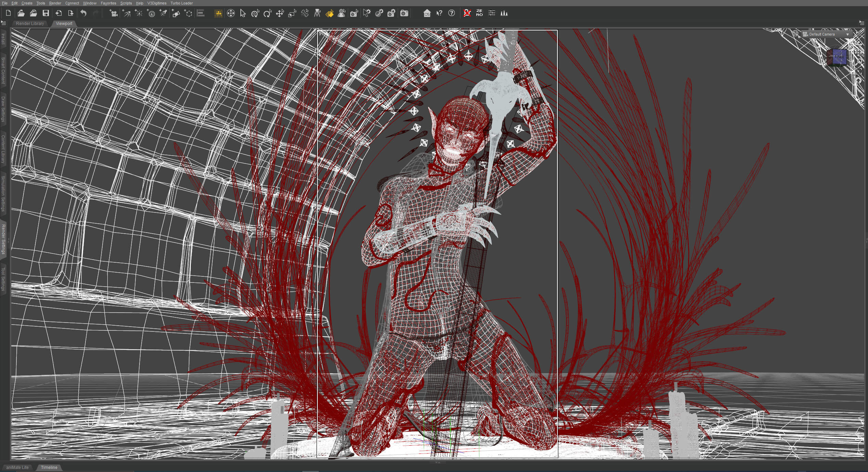Open the pane options menu at top right
This screenshot has width=868, height=472.
coord(862,23)
